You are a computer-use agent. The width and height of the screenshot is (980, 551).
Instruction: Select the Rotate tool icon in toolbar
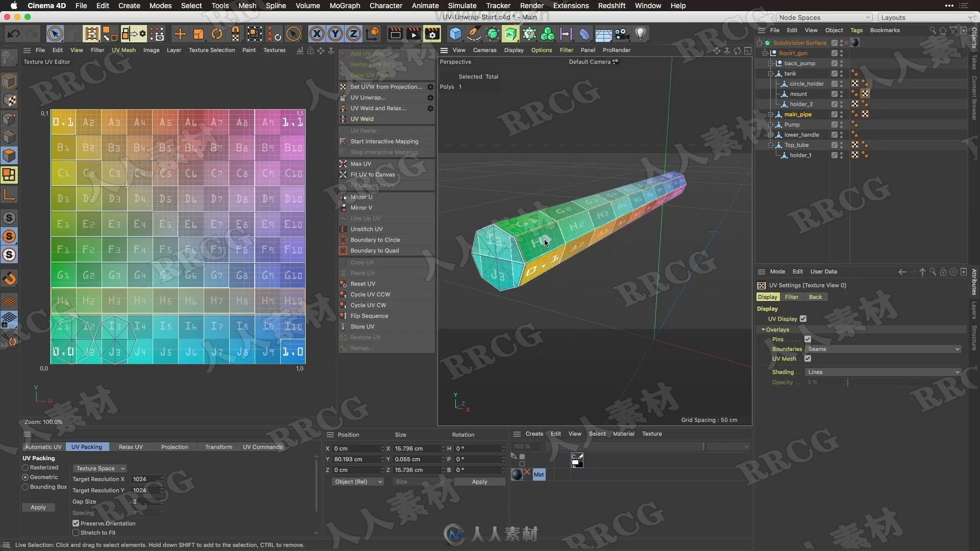(x=217, y=34)
